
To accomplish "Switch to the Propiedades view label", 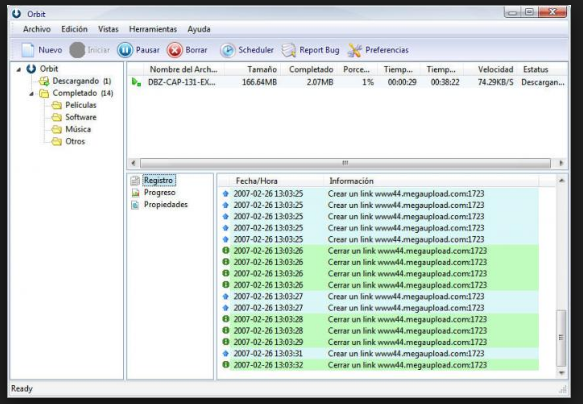I will [166, 204].
